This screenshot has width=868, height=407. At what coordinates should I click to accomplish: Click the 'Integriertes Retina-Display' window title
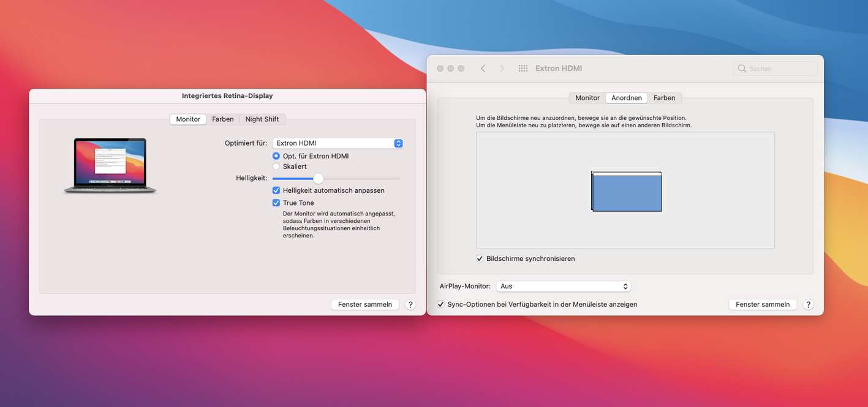[x=227, y=95]
